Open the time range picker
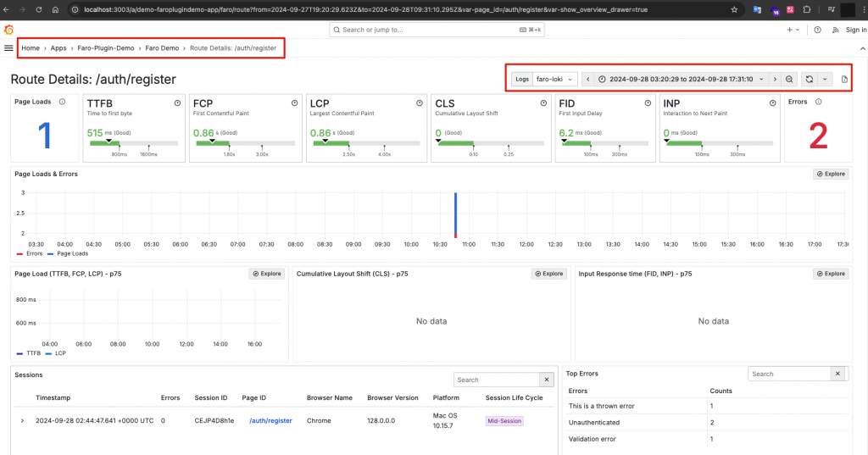This screenshot has height=455, width=868. pyautogui.click(x=681, y=79)
